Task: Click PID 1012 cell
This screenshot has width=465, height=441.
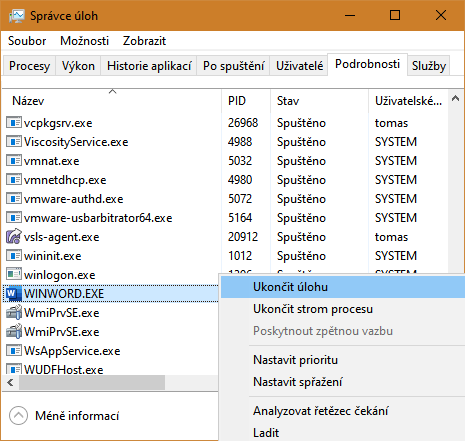Action: coord(240,256)
